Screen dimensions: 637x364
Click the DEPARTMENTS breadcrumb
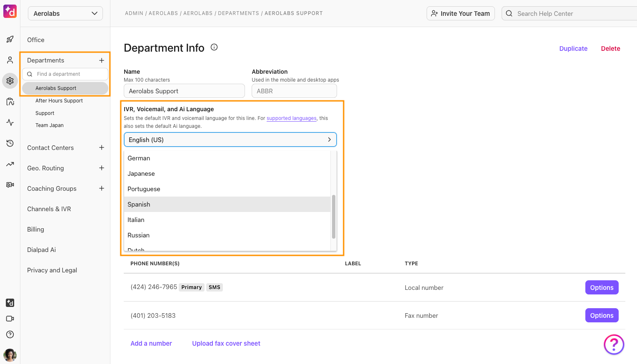239,13
